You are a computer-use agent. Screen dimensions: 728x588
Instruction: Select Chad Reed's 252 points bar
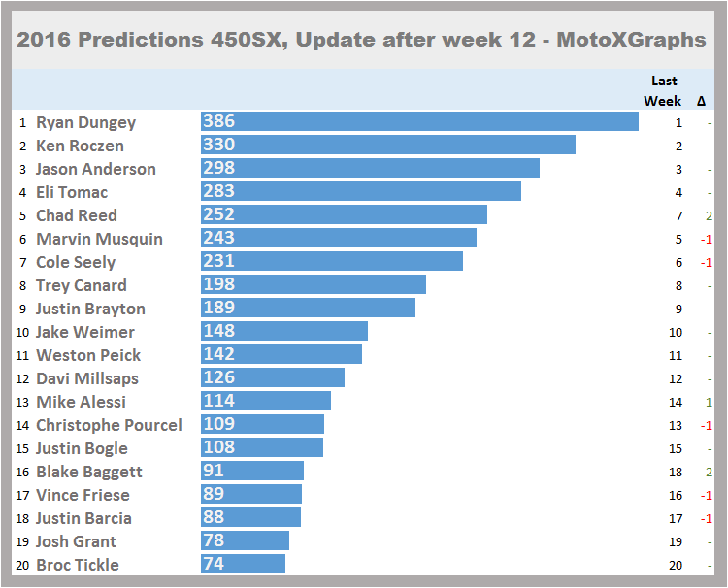click(344, 214)
